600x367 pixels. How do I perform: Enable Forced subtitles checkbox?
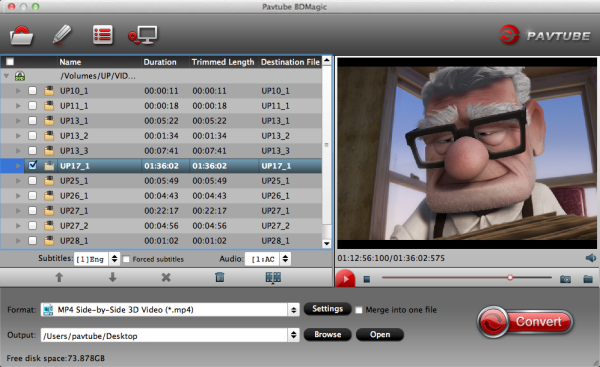(126, 259)
